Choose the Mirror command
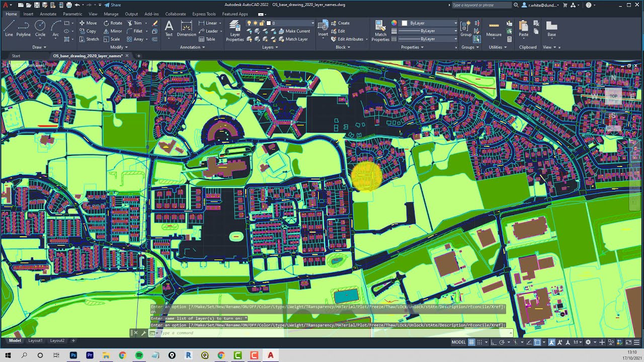The height and width of the screenshot is (362, 644). [x=112, y=31]
